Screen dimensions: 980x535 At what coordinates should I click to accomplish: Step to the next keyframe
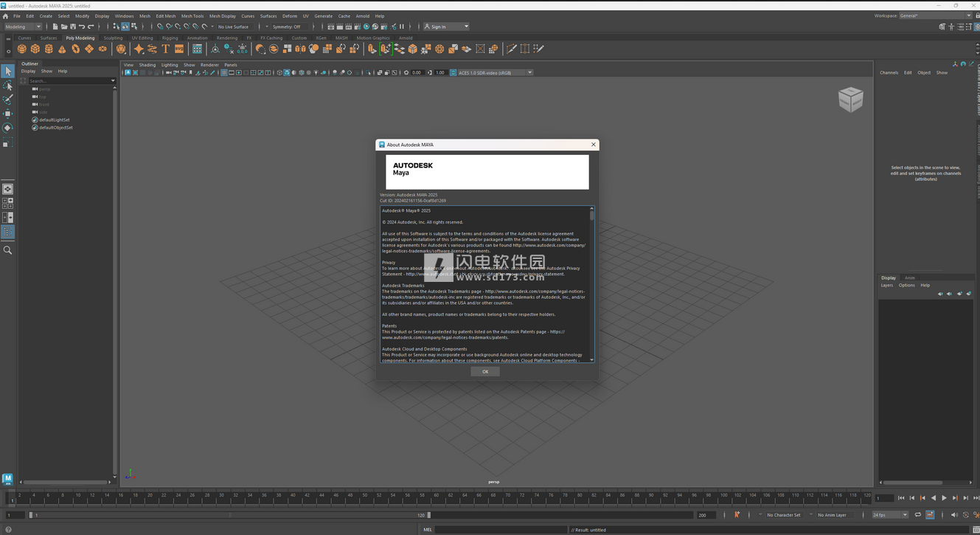(x=955, y=498)
